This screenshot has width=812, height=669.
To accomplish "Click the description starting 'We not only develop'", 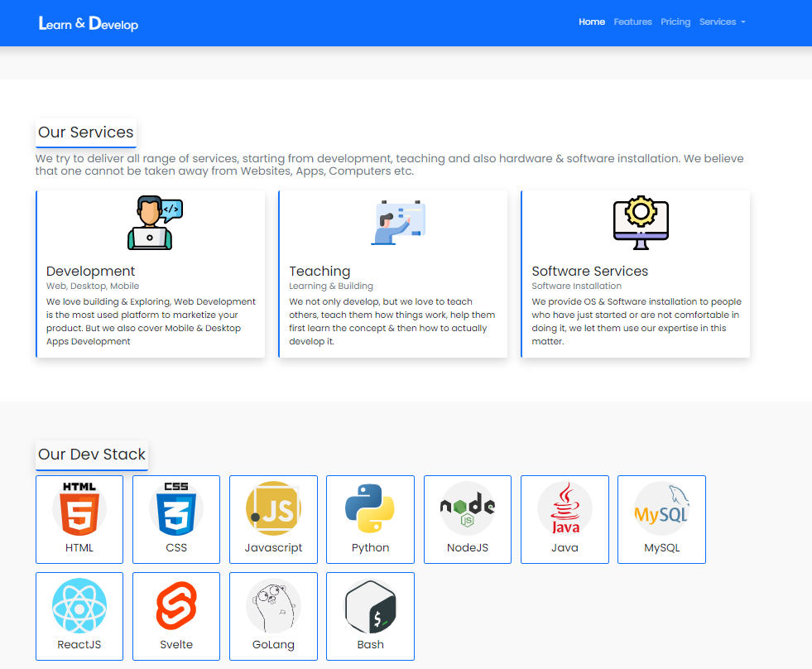I will tap(392, 321).
